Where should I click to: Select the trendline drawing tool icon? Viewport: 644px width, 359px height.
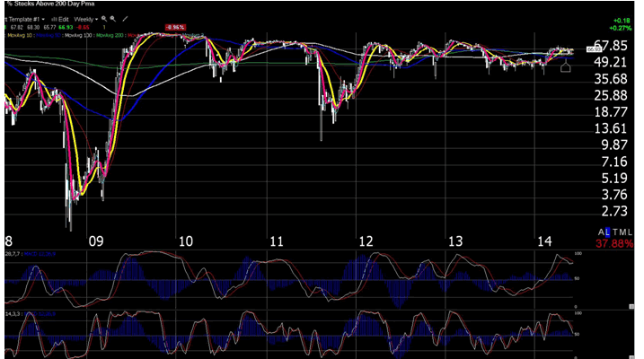click(x=125, y=19)
